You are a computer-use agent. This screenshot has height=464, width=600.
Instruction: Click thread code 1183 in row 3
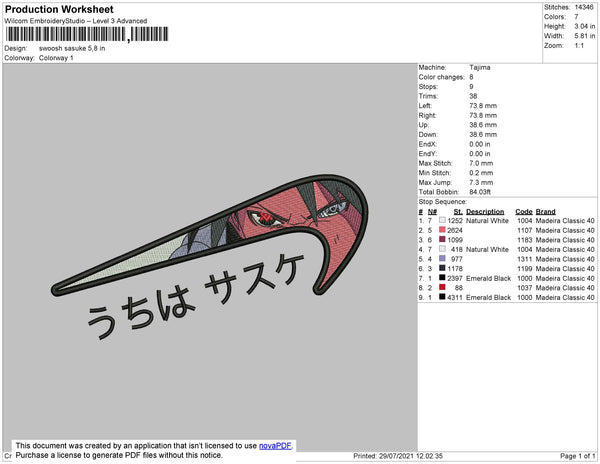click(x=525, y=240)
